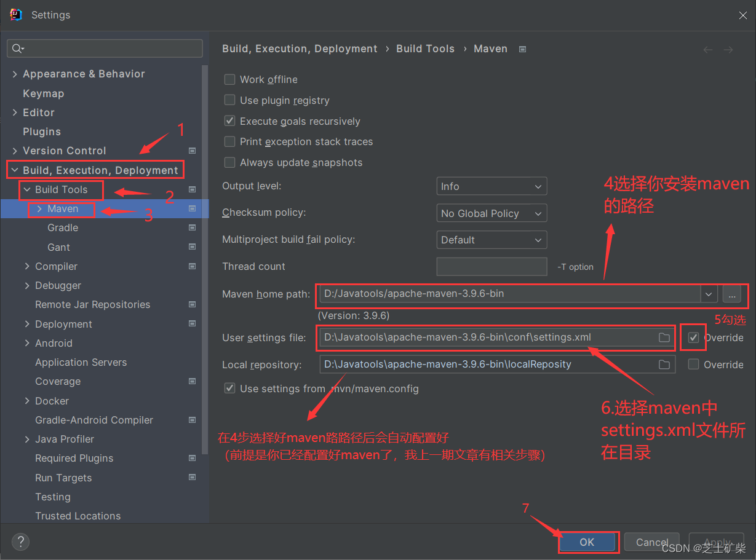Open Gradle settings page
This screenshot has height=560, width=756.
pos(63,227)
